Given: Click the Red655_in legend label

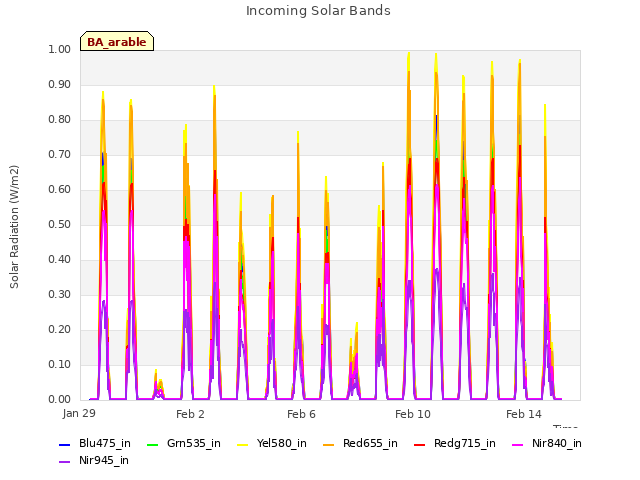Looking at the screenshot, I should point(370,443).
